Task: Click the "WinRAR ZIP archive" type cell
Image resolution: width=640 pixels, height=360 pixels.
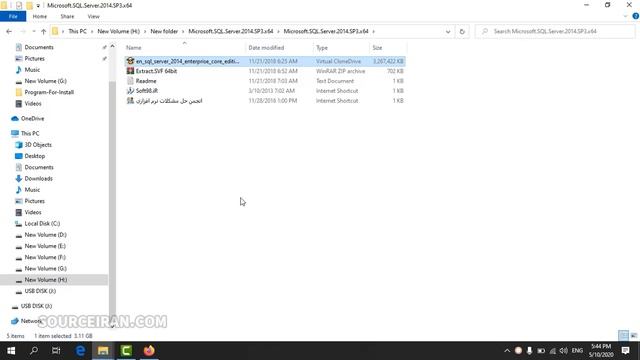Action: [x=340, y=71]
